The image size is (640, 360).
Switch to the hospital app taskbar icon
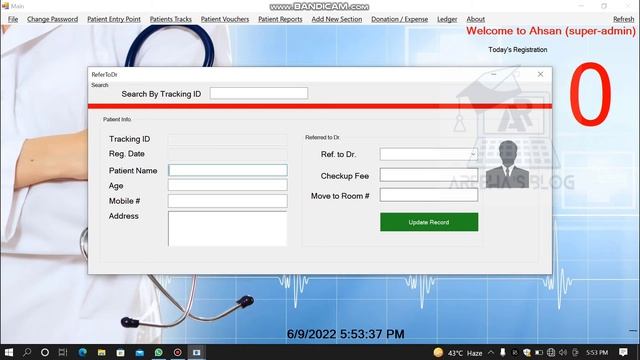click(x=196, y=352)
